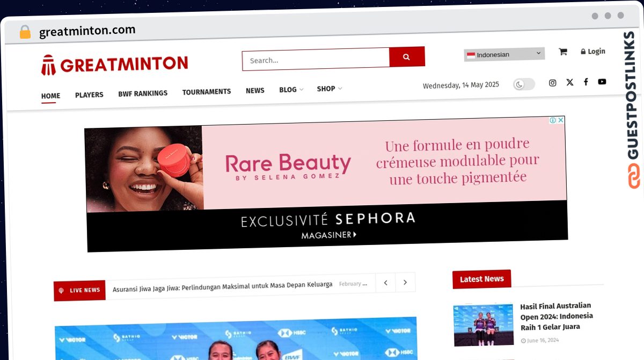Open the shopping cart icon
Screen dimensions: 644x360
coord(562,52)
